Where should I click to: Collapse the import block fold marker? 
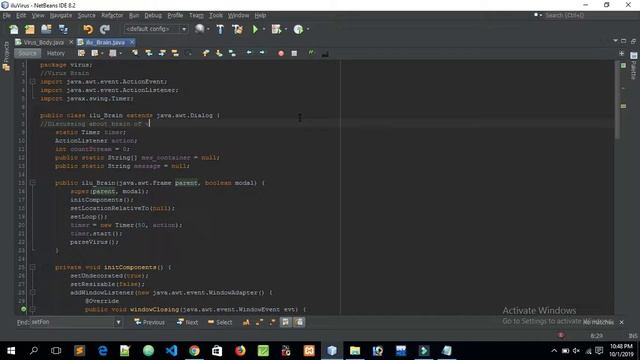pos(33,82)
